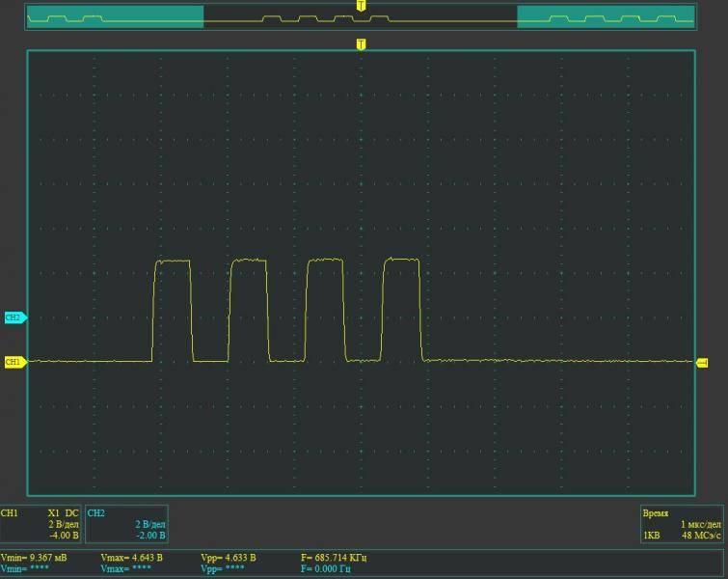The width and height of the screenshot is (728, 579).
Task: Open the CH2 channel settings panel
Action: point(126,523)
